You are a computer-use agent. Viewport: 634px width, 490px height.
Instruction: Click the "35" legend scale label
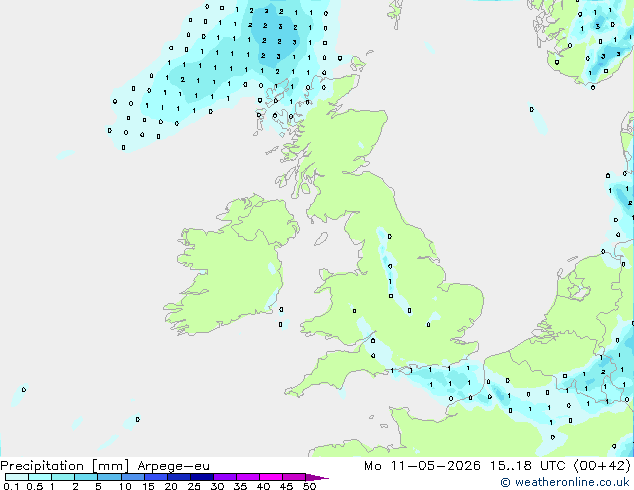[240, 486]
